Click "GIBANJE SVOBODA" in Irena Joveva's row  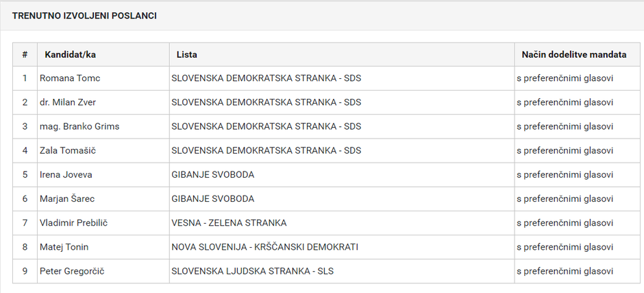212,174
